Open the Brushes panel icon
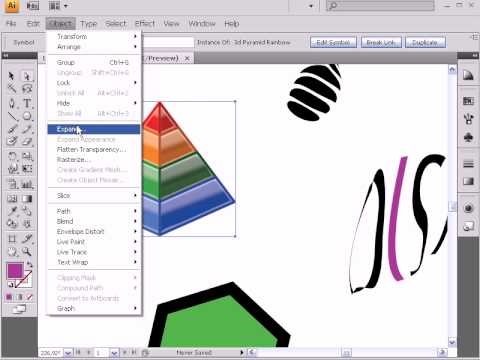The image size is (480, 360). click(468, 118)
